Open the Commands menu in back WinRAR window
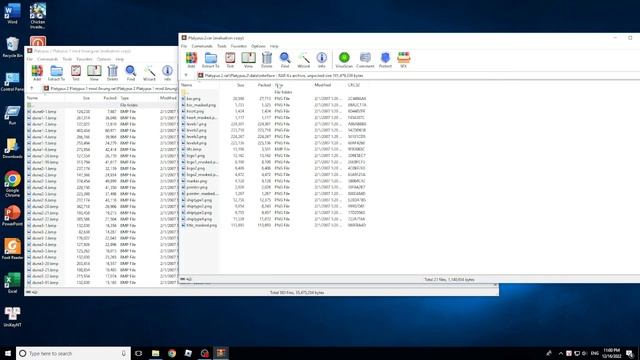This screenshot has width=640, height=360. tap(48, 59)
